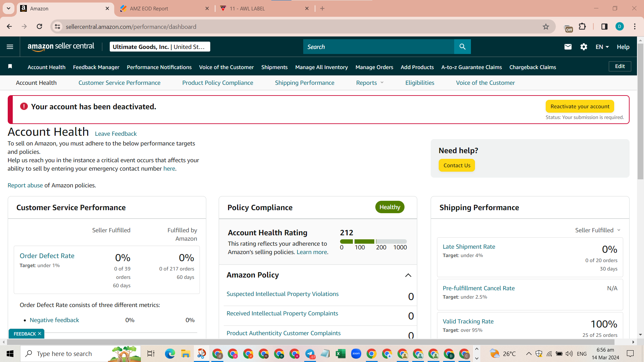Viewport: 644px width, 362px height.
Task: Click the bookmark flag icon in favorites bar
Action: coord(10,67)
